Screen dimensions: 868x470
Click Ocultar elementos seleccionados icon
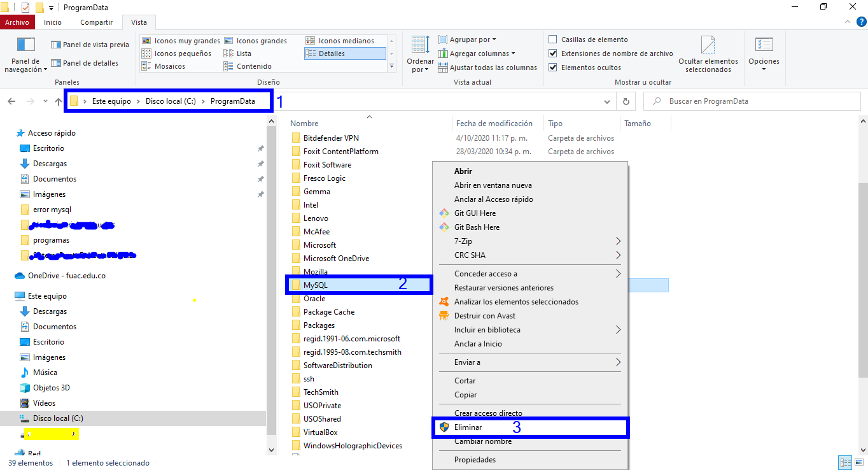708,46
